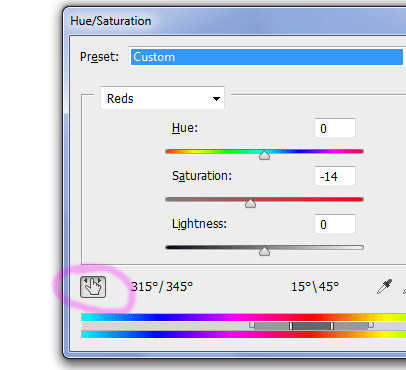Click the Hue/Saturation dialog title bar
This screenshot has width=406, height=370.
pos(234,21)
